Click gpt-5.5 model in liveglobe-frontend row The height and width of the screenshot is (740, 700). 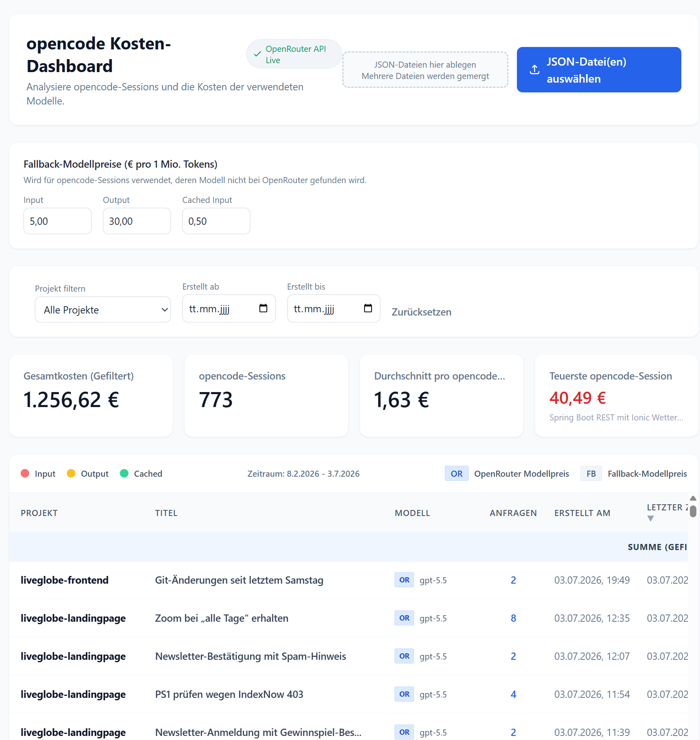[433, 580]
